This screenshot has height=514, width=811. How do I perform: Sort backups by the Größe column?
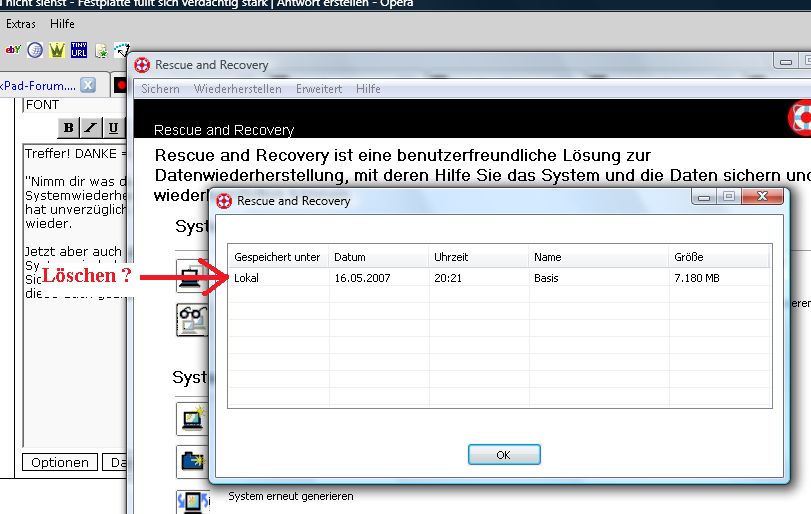[718, 256]
